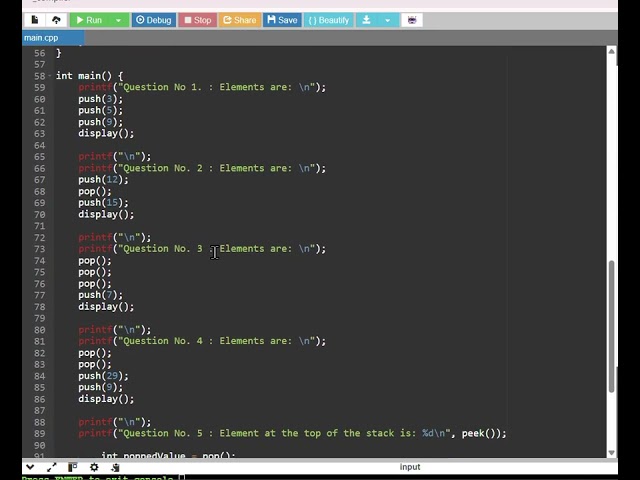Collapse the console with the chevron icon
Image resolution: width=640 pixels, height=480 pixels.
click(30, 467)
